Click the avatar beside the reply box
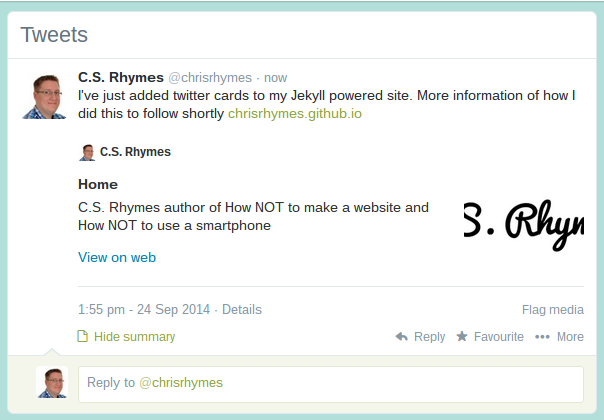 [52, 382]
